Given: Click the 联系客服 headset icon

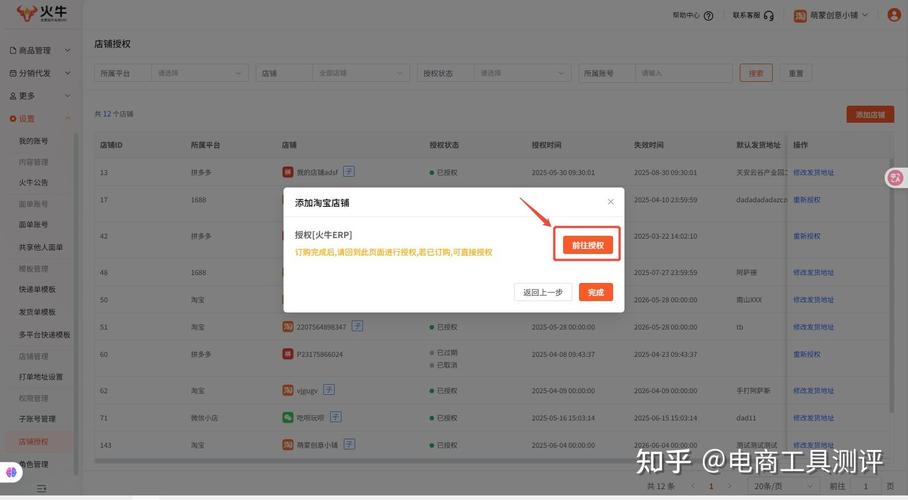Looking at the screenshot, I should pos(769,16).
